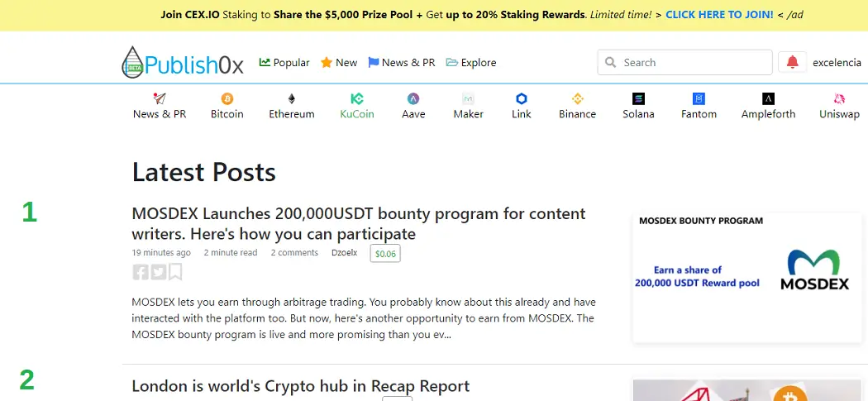Select the Bitcoin label
Screen dimensions: 868x401
pyautogui.click(x=227, y=114)
